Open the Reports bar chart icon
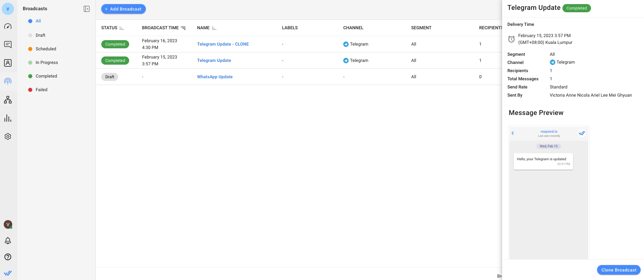The width and height of the screenshot is (644, 280). point(8,118)
